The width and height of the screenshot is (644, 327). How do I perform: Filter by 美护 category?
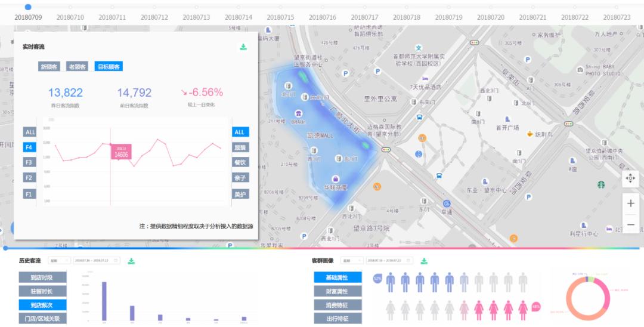(x=240, y=194)
